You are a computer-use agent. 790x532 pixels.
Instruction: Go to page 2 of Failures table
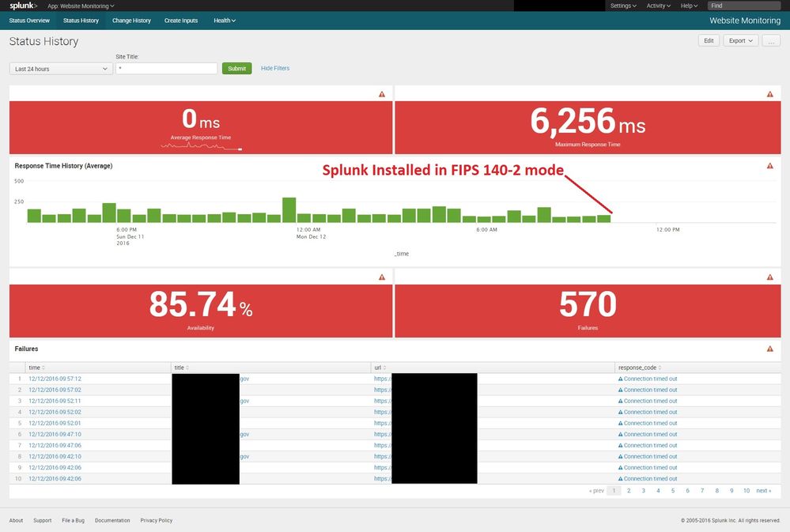(629, 491)
